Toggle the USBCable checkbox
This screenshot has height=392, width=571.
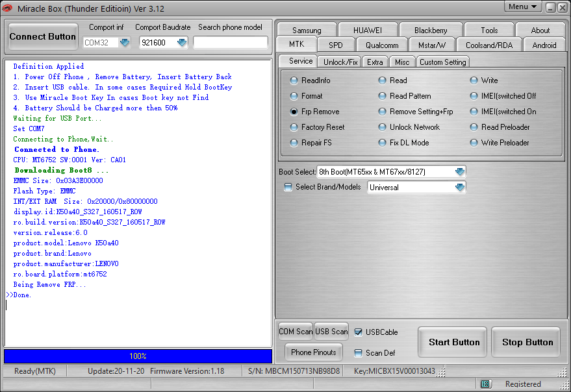[359, 332]
